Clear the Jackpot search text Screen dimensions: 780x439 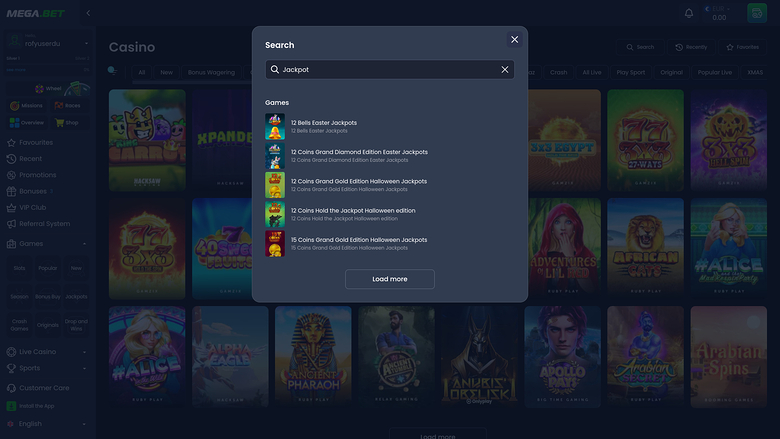pos(504,70)
